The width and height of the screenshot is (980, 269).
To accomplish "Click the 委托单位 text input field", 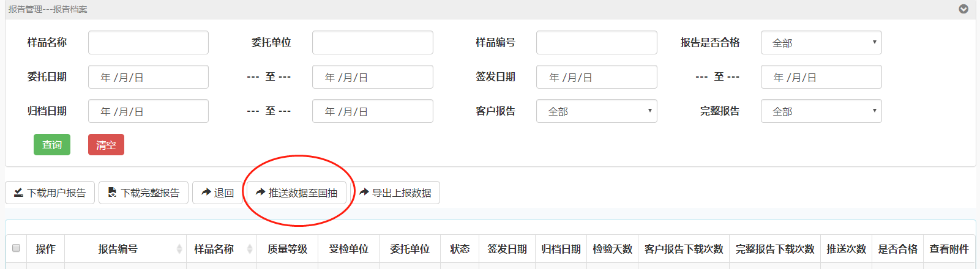I will pyautogui.click(x=372, y=43).
